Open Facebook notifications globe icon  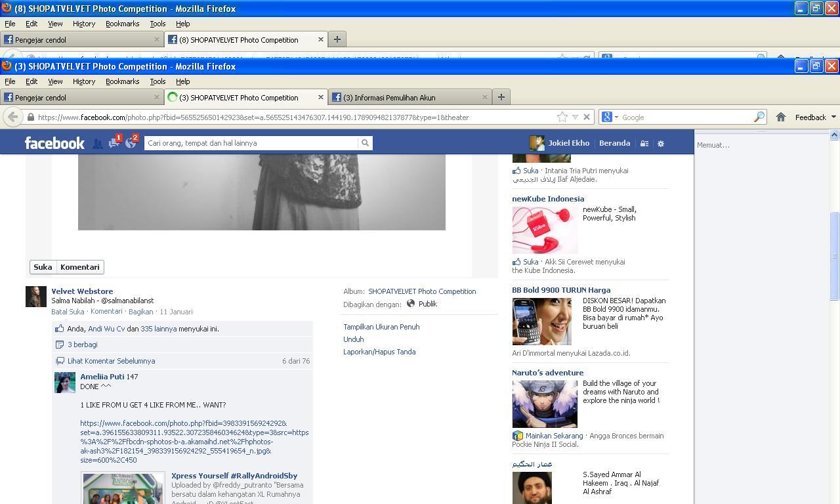(131, 142)
